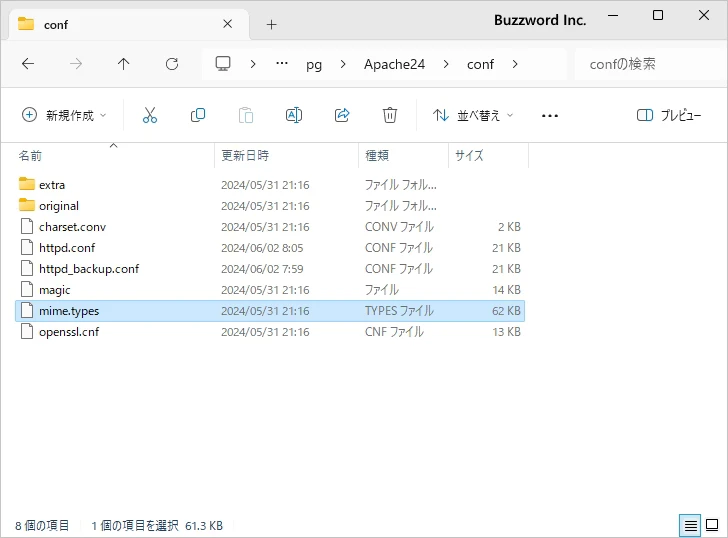Screen dimensions: 728x538
Task: Click the 13 KB size cell
Action: (x=506, y=331)
